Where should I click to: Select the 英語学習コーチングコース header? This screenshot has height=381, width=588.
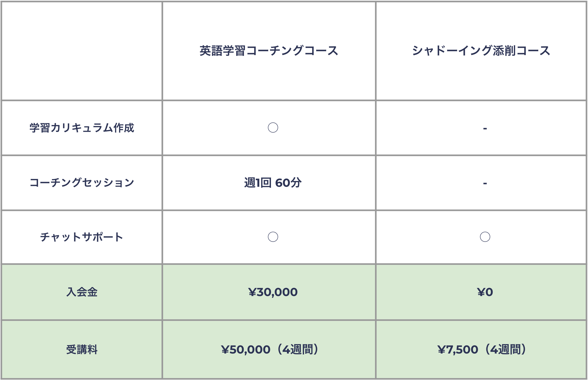[x=269, y=51]
